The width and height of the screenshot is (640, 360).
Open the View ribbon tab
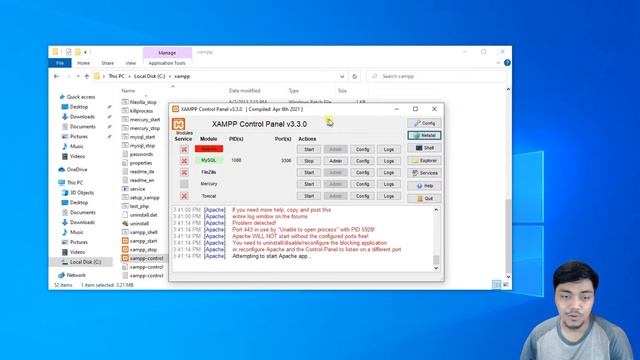tap(131, 63)
